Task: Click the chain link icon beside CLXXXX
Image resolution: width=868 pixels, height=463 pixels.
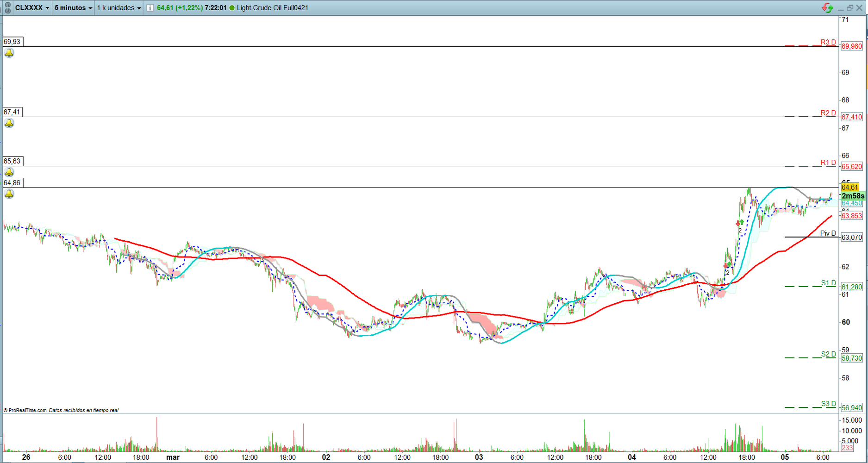Action: click(7, 8)
